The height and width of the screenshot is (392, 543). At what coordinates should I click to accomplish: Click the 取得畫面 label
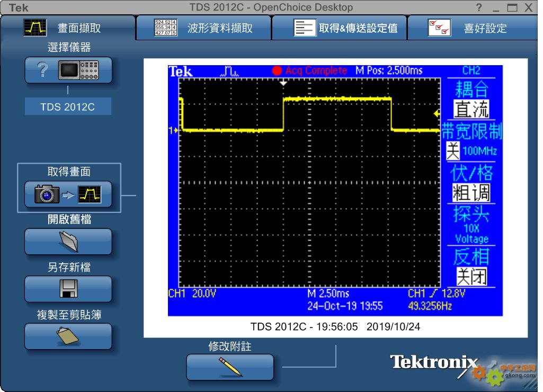pyautogui.click(x=69, y=172)
